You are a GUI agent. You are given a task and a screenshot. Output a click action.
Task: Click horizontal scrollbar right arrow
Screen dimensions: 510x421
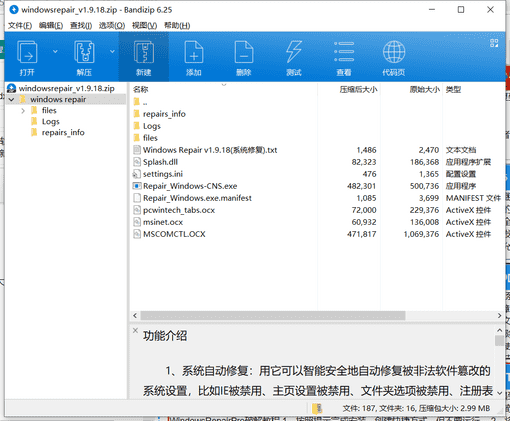[499, 315]
